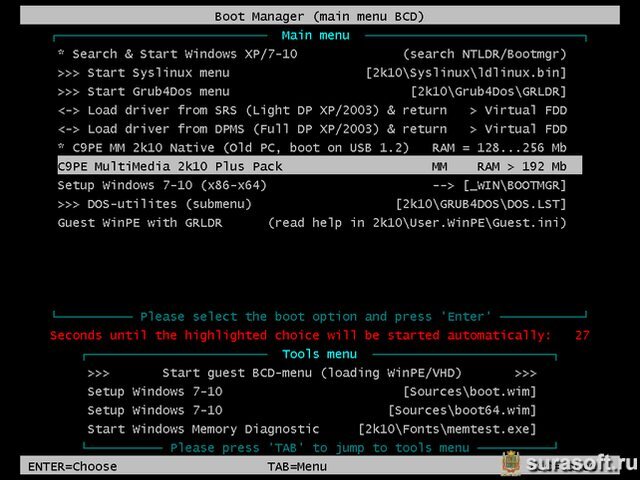The image size is (640, 480).
Task: Click '[2k10\Grub4Dos\GRLDR]' path
Action: point(489,91)
